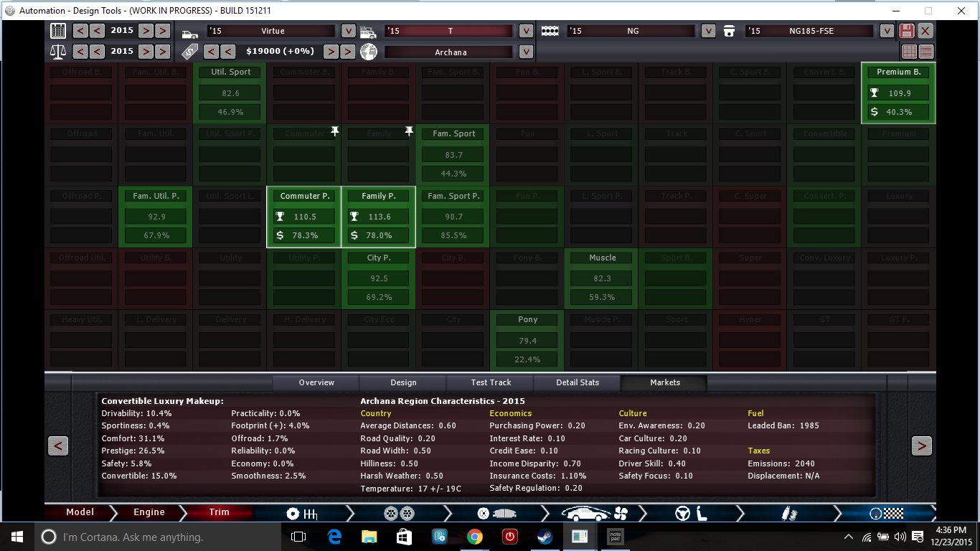The width and height of the screenshot is (980, 551).
Task: Go to the Model step
Action: (80, 512)
